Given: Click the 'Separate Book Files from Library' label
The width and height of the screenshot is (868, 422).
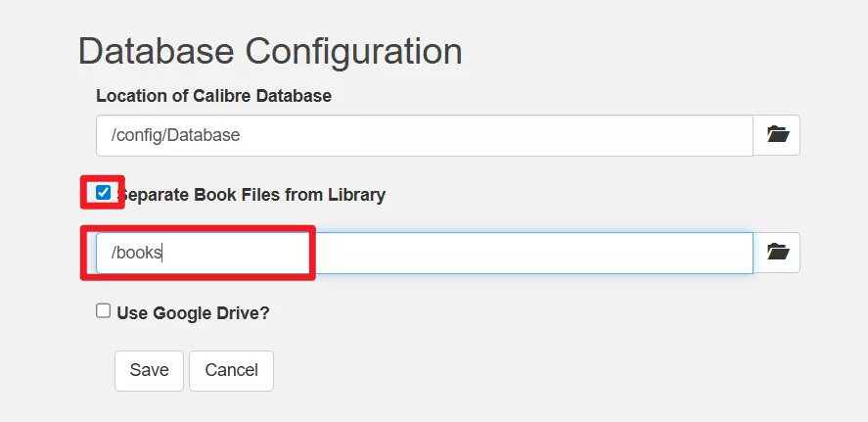Looking at the screenshot, I should pyautogui.click(x=252, y=195).
